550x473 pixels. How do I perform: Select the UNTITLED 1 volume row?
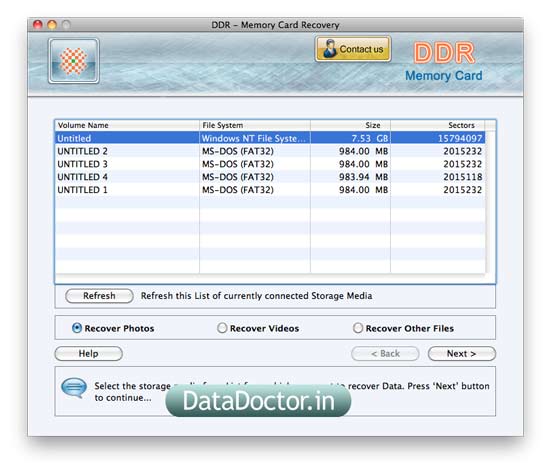270,190
